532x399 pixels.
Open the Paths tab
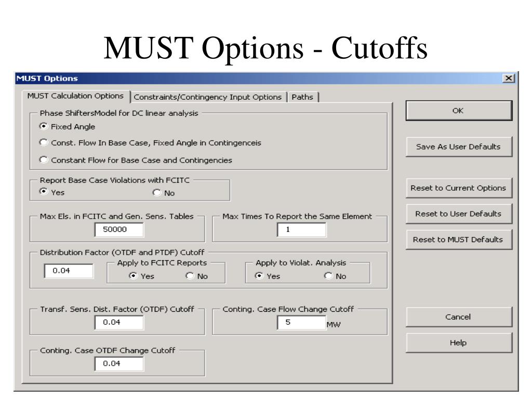click(302, 97)
